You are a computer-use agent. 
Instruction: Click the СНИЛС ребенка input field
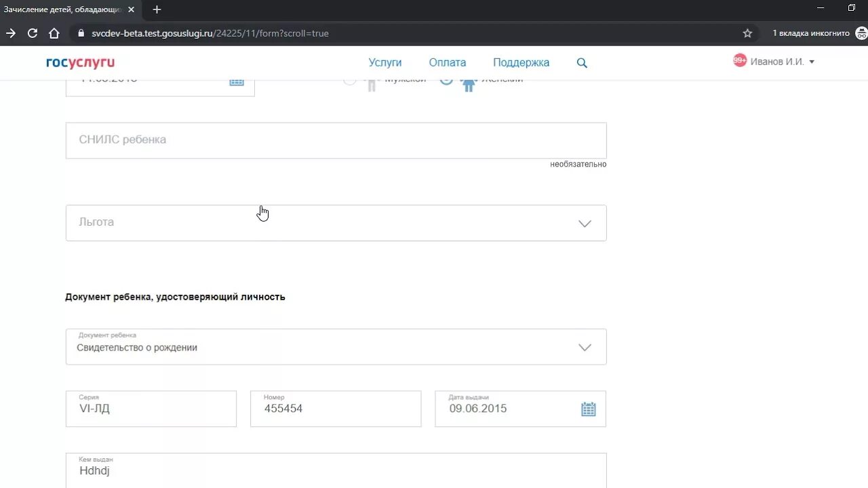pyautogui.click(x=336, y=140)
